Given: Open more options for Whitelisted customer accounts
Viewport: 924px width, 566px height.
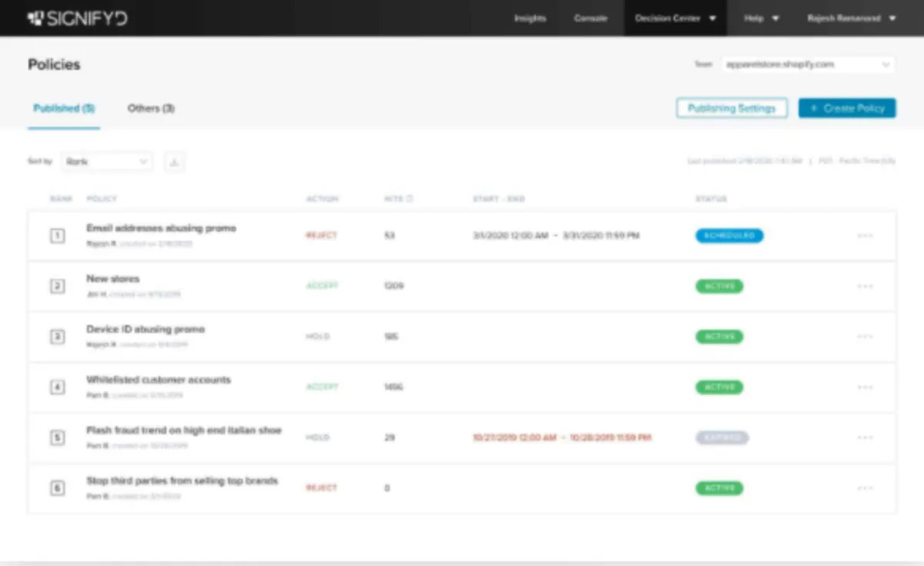Looking at the screenshot, I should tap(865, 387).
